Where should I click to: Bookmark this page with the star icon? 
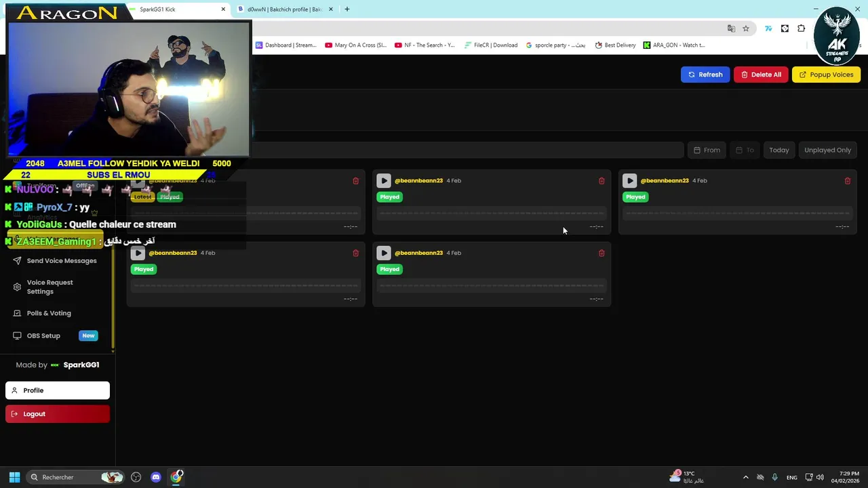click(x=746, y=28)
